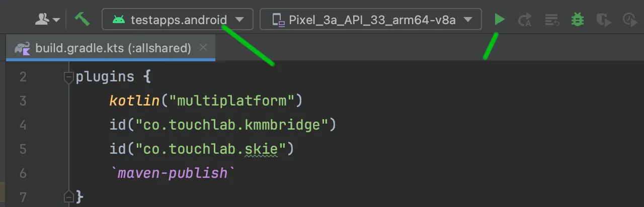This screenshot has height=207, width=644.
Task: Close the build.gradle.kts editor tab
Action: point(203,48)
